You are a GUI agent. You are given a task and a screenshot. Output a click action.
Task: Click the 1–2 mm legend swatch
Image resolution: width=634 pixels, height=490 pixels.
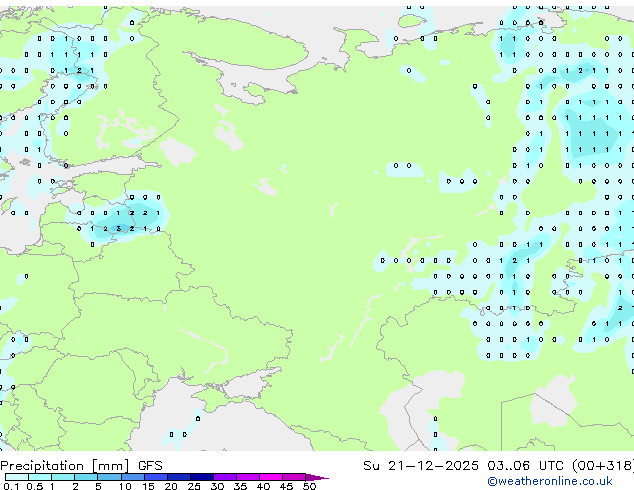click(63, 477)
